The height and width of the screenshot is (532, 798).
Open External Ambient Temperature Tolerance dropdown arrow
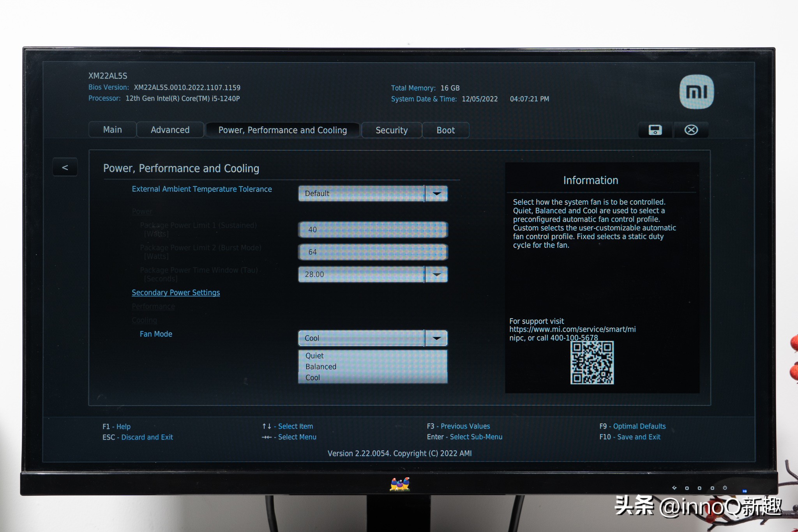pyautogui.click(x=436, y=194)
